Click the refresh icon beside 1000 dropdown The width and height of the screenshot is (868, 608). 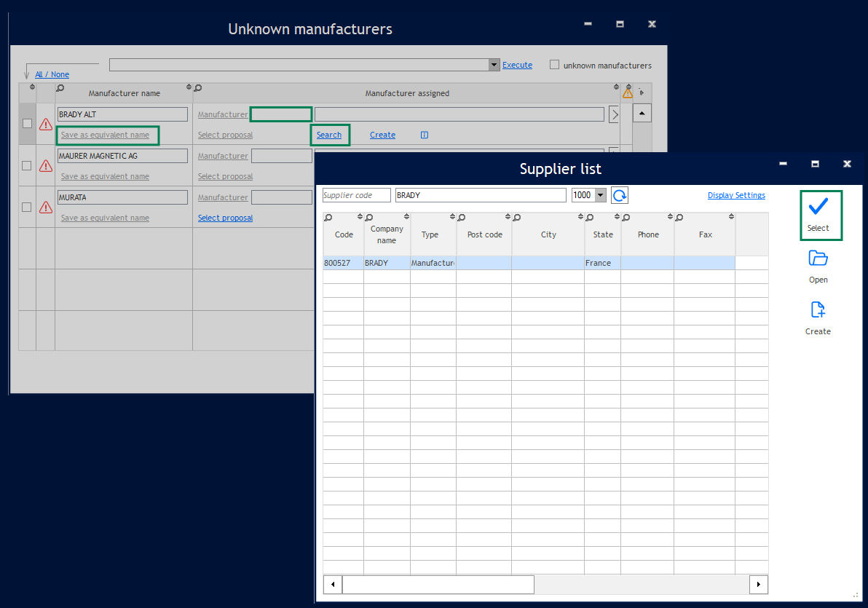(620, 195)
